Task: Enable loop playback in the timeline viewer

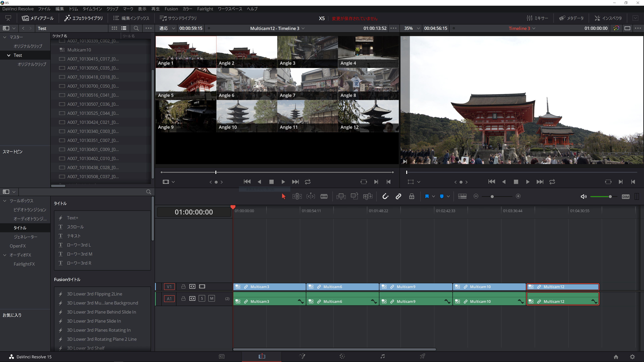Action: point(552,182)
